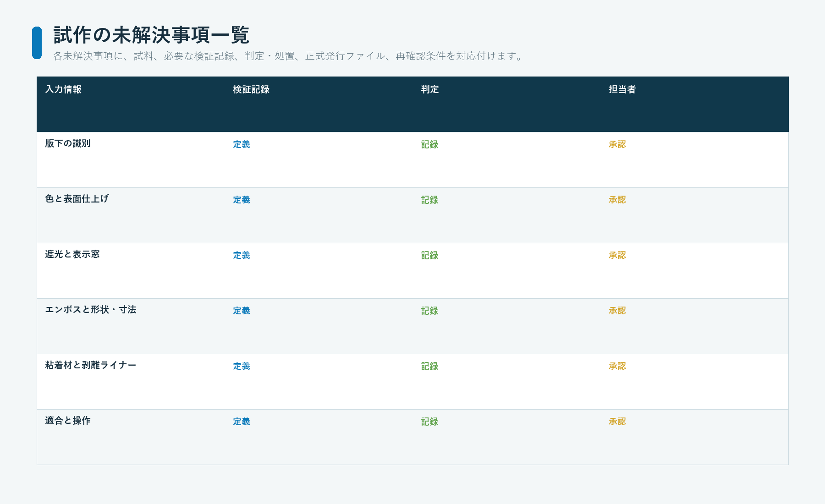Select the 適合と操作 row label
The image size is (825, 504).
68,421
